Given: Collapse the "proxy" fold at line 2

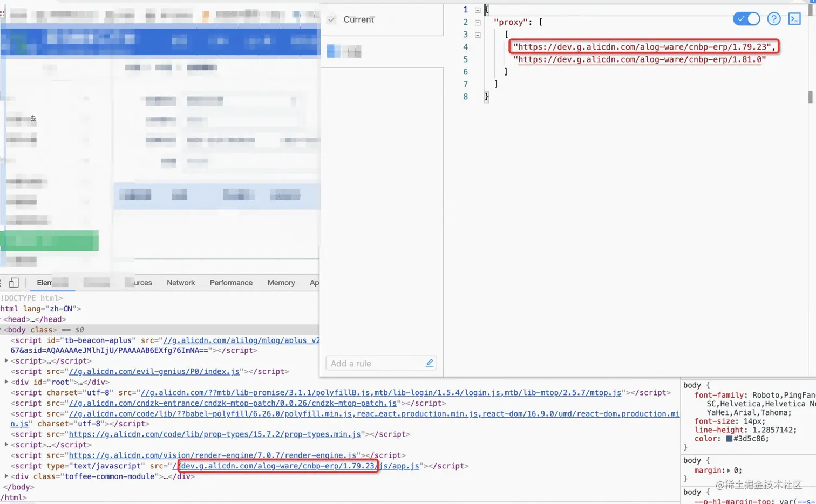Looking at the screenshot, I should [x=478, y=22].
